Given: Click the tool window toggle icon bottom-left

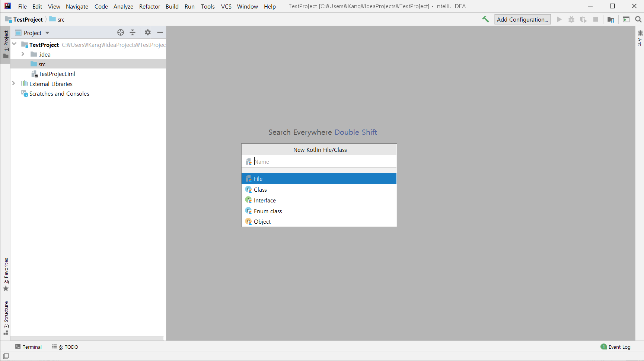Looking at the screenshot, I should [6, 356].
